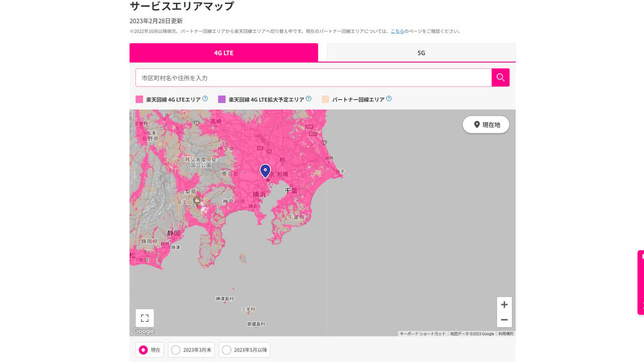Switch to the 4G LTE tab
Screen dimensions: 644x362
(224, 52)
